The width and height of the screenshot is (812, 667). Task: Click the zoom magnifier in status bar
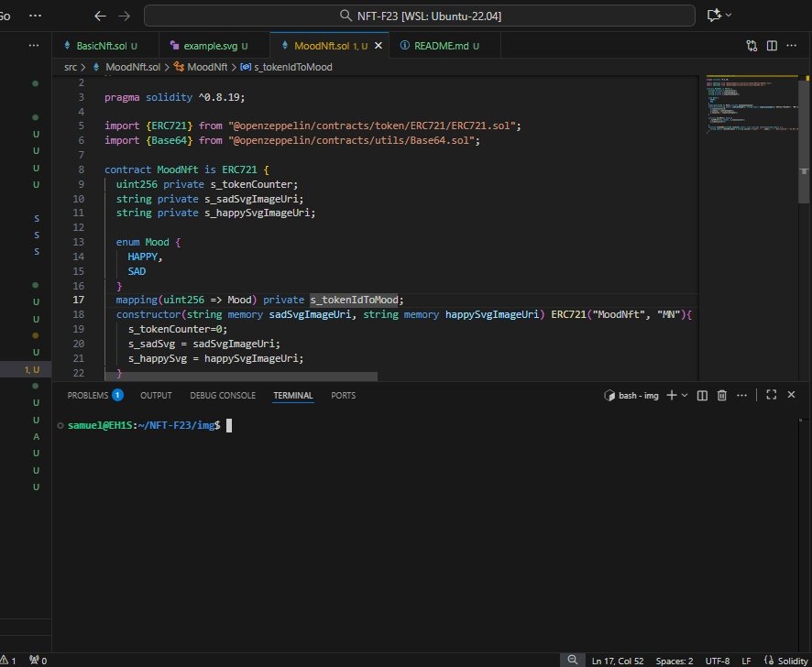point(572,660)
